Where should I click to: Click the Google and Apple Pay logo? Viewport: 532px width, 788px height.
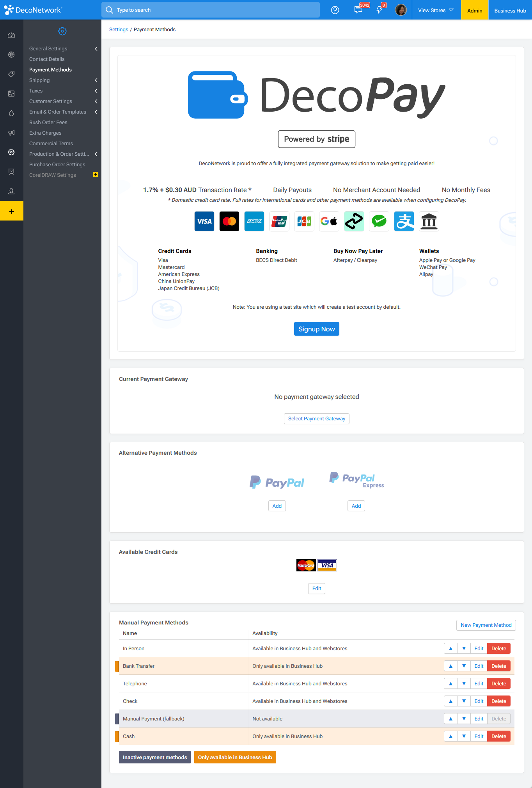(x=329, y=221)
